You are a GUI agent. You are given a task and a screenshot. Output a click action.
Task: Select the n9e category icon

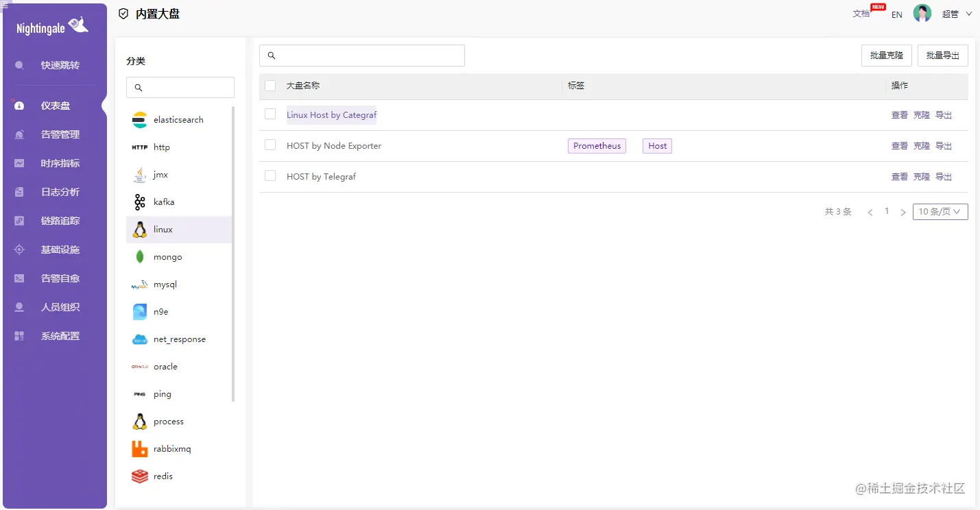coord(140,312)
